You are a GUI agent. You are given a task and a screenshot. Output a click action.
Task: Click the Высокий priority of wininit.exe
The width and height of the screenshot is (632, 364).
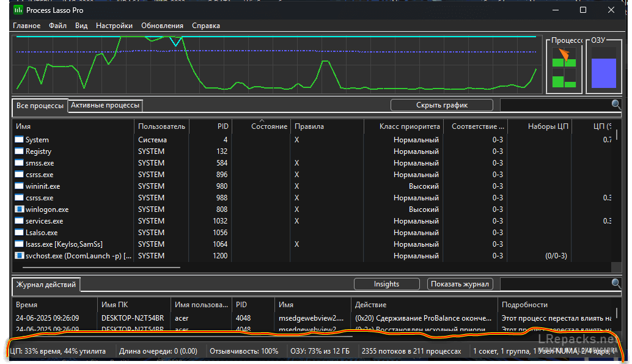(424, 186)
